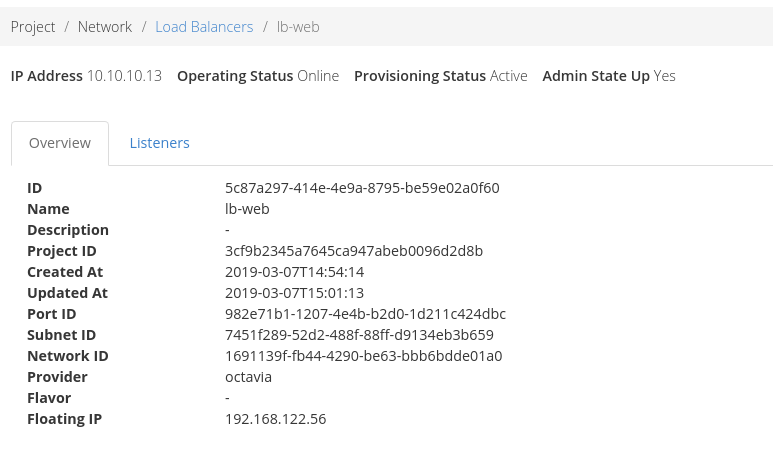Image resolution: width=773 pixels, height=469 pixels.
Task: Click the Operating Status header label
Action: coord(235,76)
